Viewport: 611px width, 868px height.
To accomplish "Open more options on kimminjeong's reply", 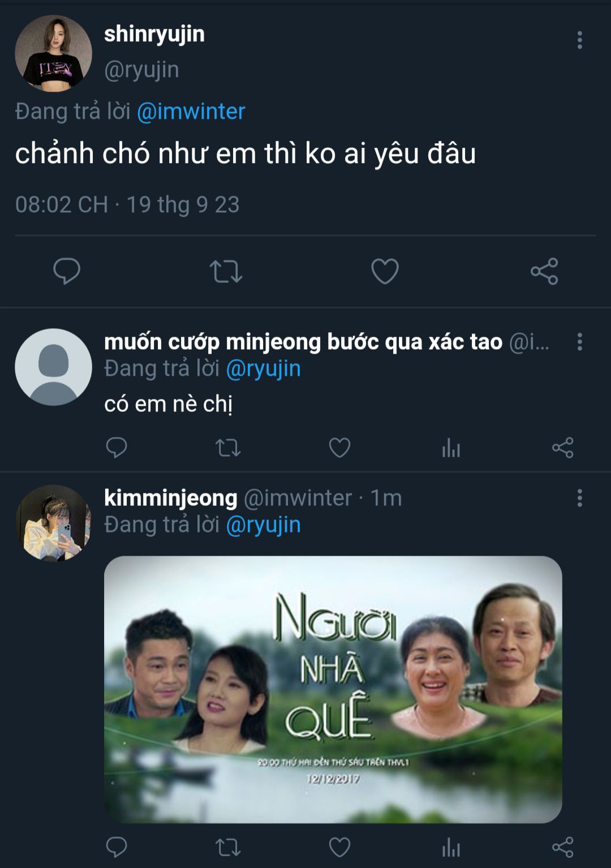I will tap(579, 498).
